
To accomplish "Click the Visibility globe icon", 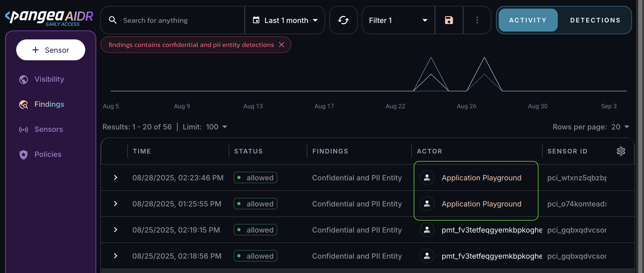I will 24,79.
